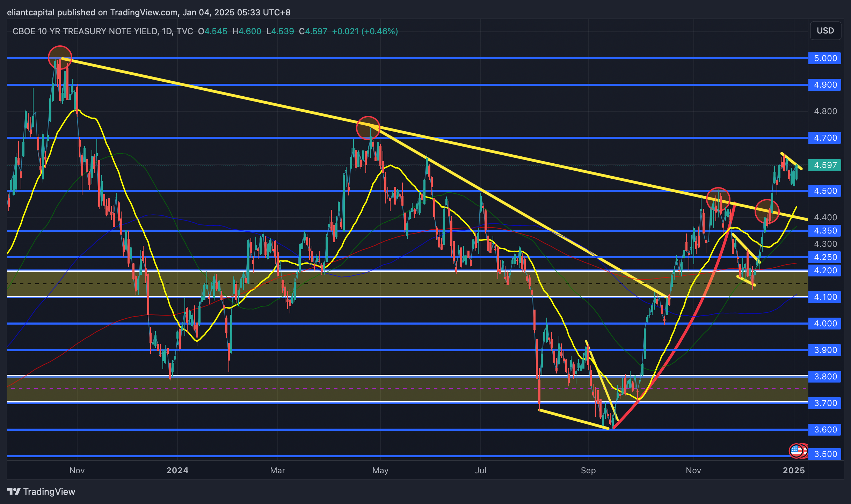This screenshot has width=851, height=504.
Task: Click the red circle marker near May peak
Action: pos(368,128)
